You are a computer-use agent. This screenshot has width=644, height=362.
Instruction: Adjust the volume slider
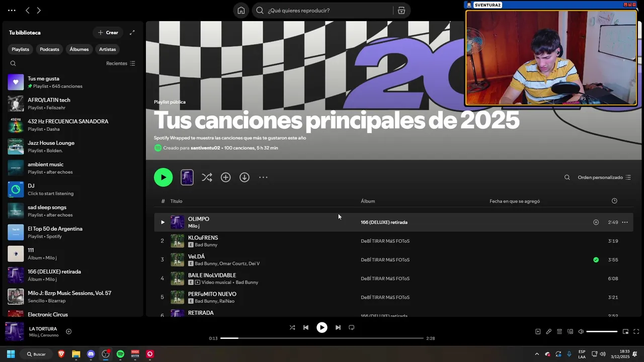coord(602,332)
